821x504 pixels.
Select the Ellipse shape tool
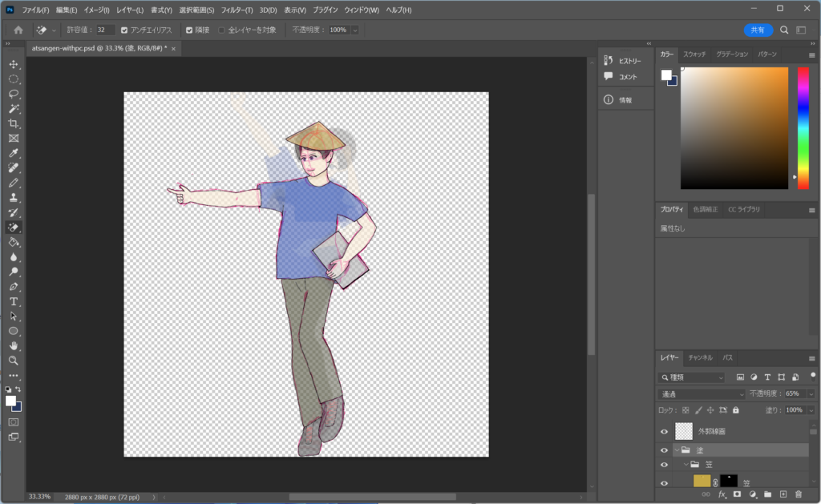pyautogui.click(x=14, y=331)
